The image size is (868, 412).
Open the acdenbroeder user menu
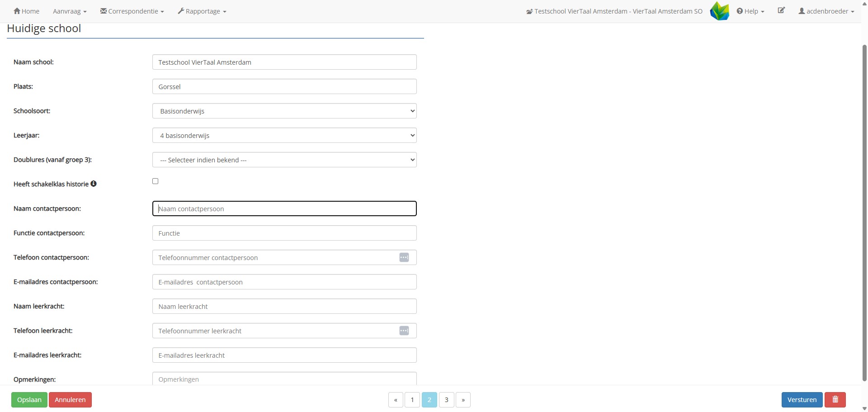[826, 11]
